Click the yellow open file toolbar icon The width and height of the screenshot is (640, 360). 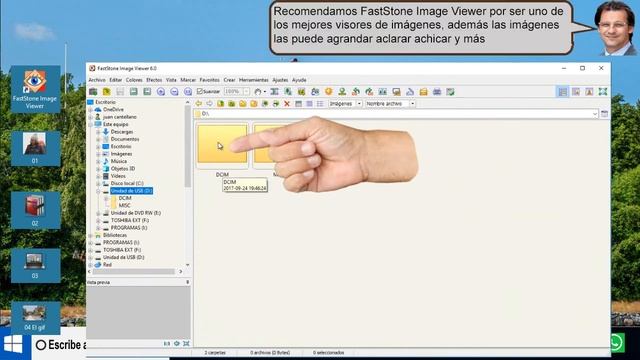click(x=107, y=92)
